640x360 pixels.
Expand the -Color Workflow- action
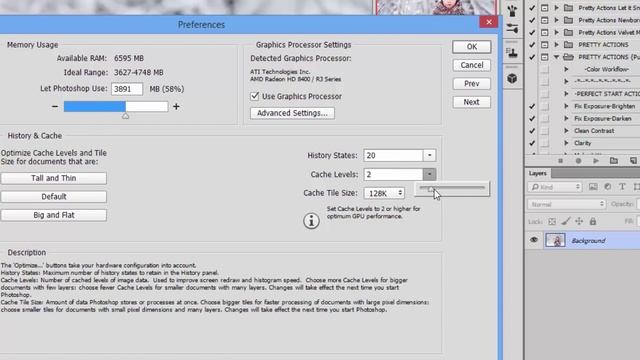pyautogui.click(x=567, y=69)
